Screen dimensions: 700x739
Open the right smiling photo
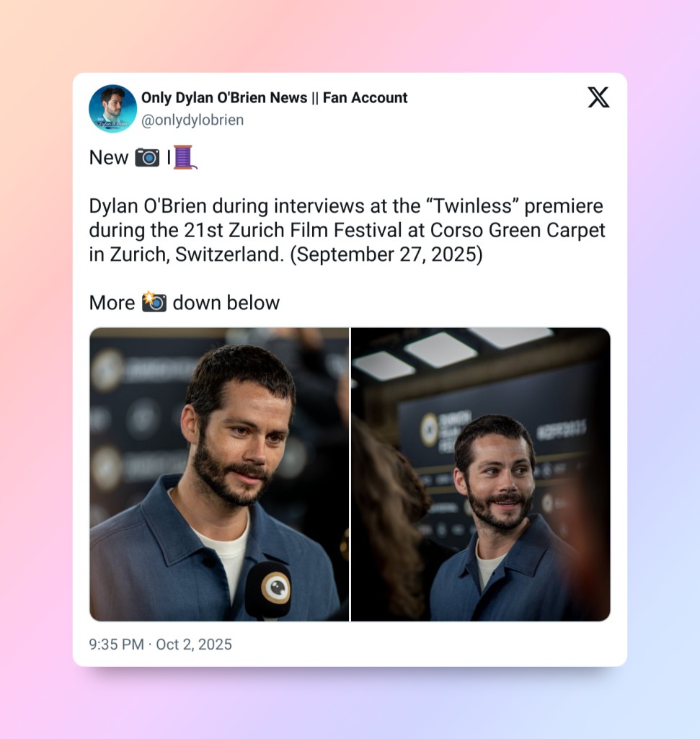481,474
